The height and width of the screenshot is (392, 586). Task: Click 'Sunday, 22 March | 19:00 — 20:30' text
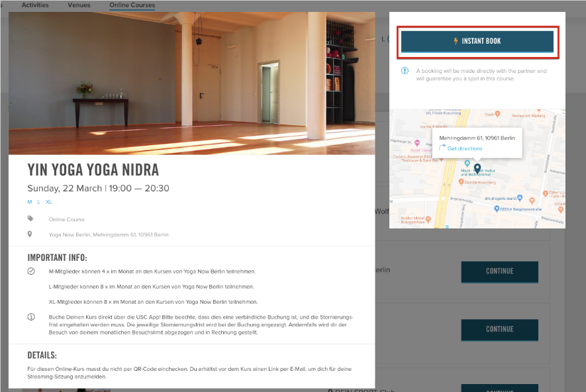(98, 188)
